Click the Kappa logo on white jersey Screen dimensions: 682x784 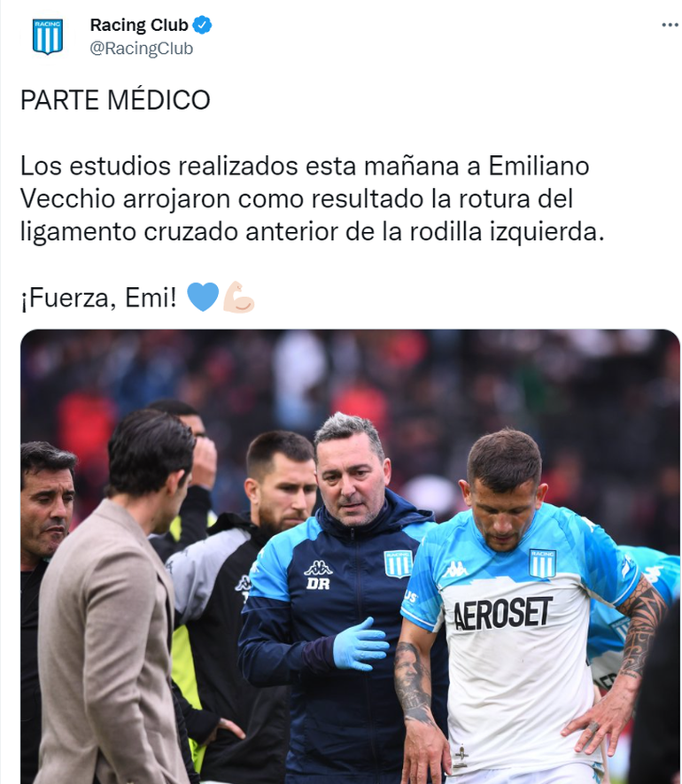pos(454,570)
